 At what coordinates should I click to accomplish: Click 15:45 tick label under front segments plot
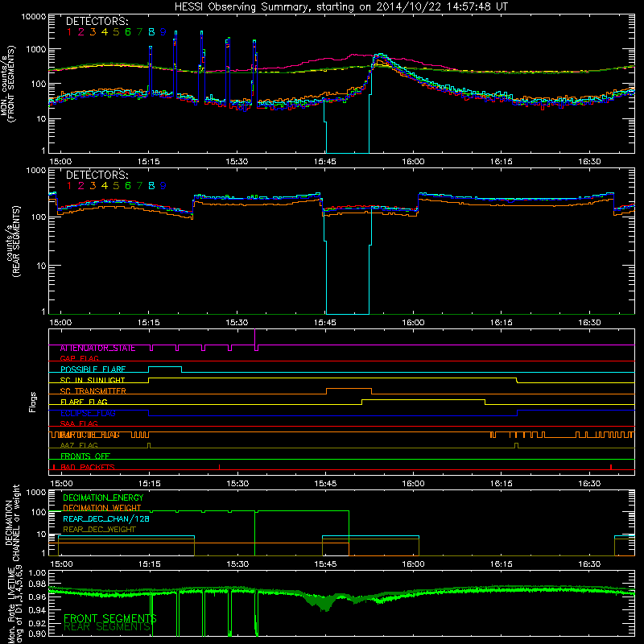pos(325,162)
